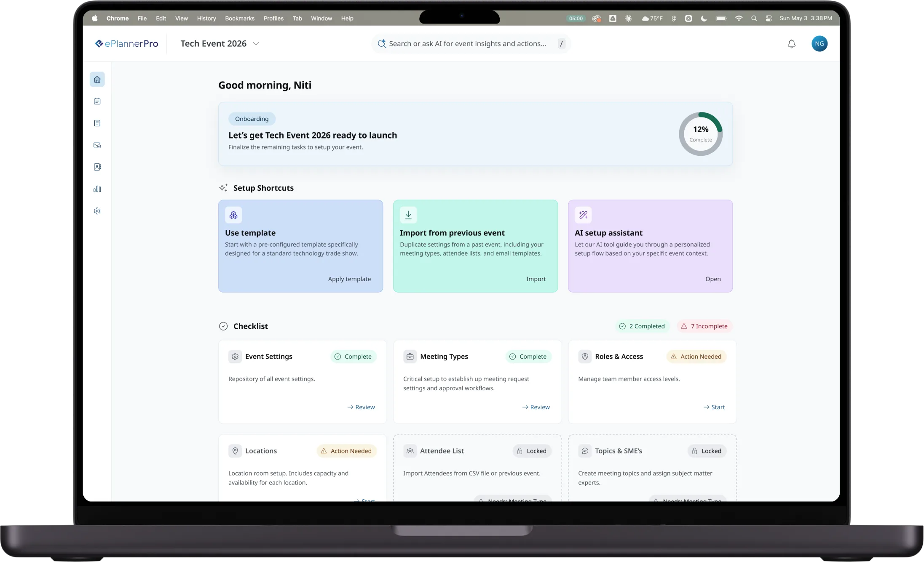
Task: Click Import on previous event card
Action: [x=536, y=279]
